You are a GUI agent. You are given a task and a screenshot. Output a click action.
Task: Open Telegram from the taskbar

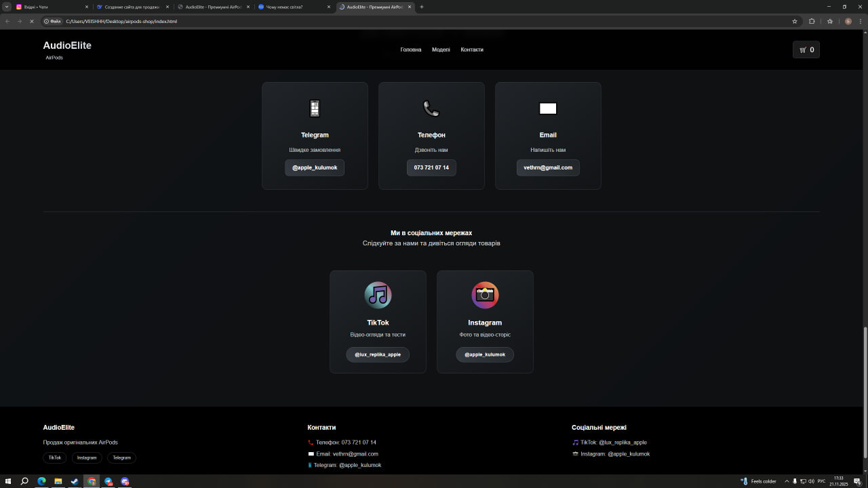(x=108, y=481)
